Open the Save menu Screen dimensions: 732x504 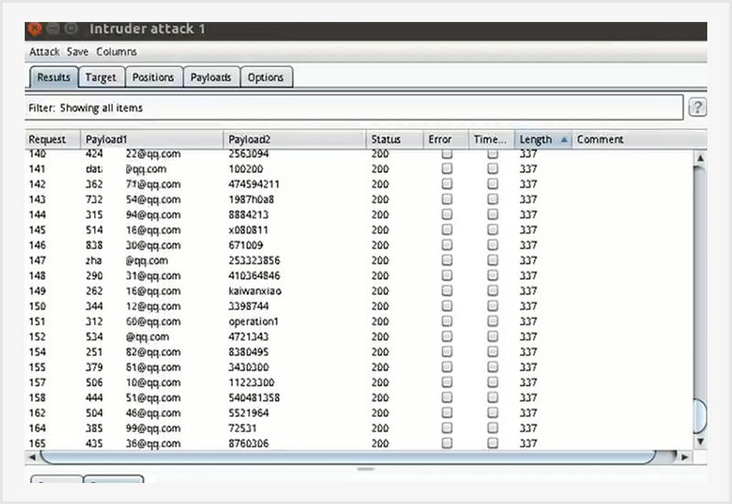coord(78,52)
